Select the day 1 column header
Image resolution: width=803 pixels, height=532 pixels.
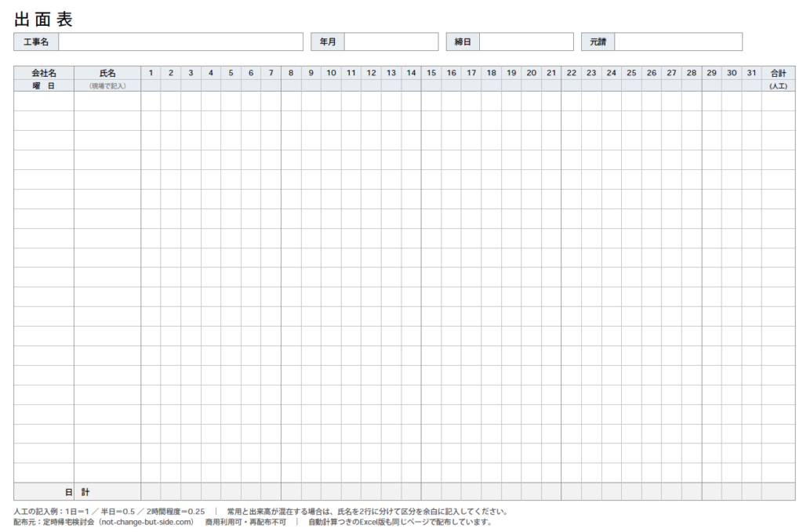click(151, 73)
